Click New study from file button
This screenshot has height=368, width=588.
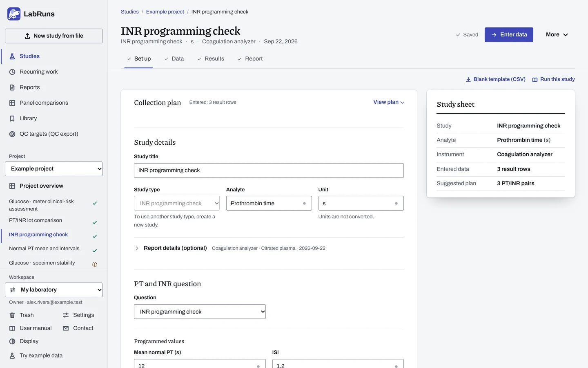point(53,36)
